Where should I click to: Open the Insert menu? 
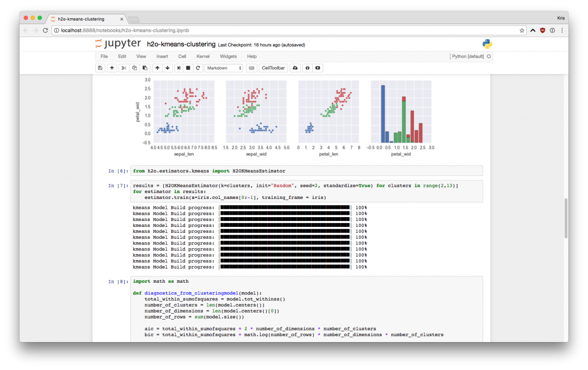click(162, 56)
